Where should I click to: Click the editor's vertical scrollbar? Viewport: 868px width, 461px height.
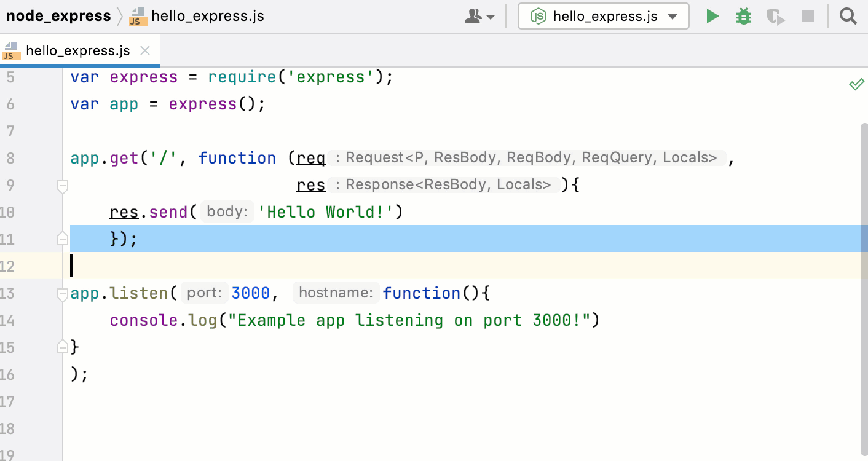coord(864,246)
